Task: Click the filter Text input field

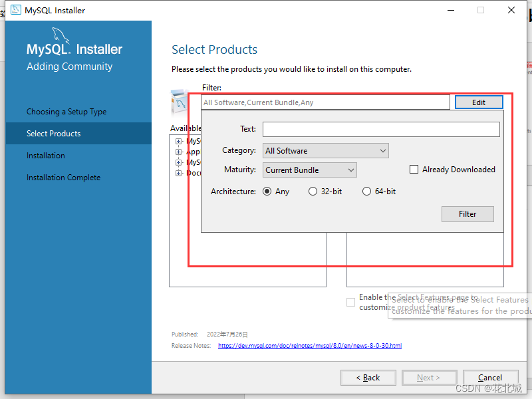Action: 381,129
